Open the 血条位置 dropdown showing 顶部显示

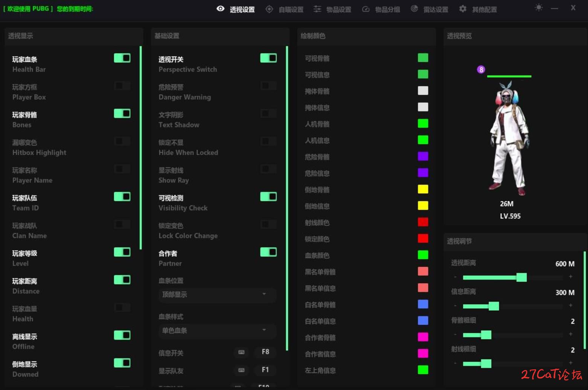point(217,294)
